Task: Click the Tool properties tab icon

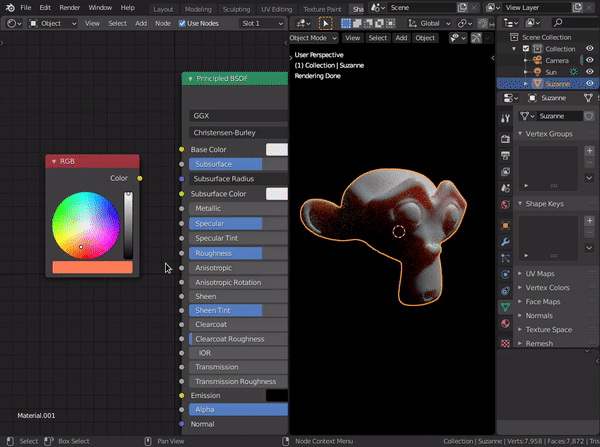Action: click(x=505, y=117)
